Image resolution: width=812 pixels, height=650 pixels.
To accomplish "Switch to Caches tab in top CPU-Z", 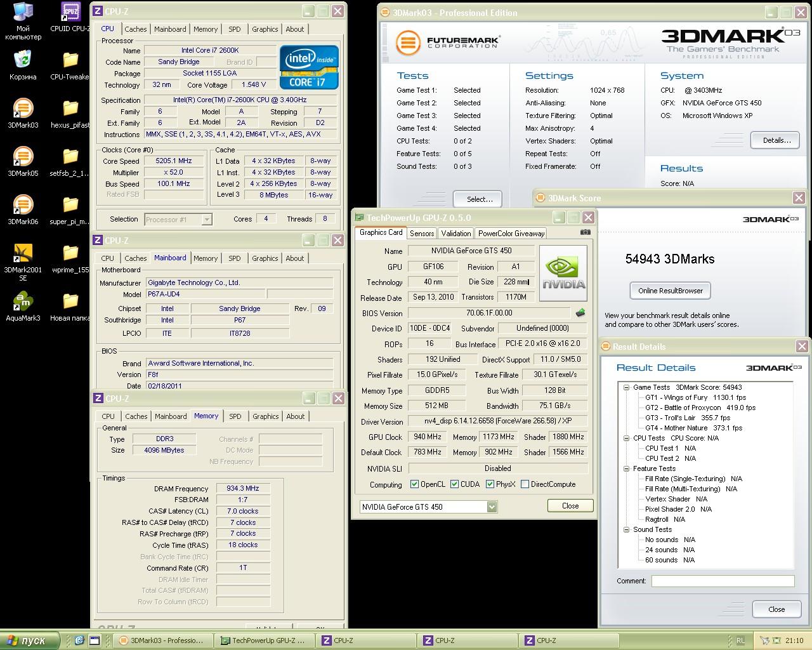I will pos(136,29).
